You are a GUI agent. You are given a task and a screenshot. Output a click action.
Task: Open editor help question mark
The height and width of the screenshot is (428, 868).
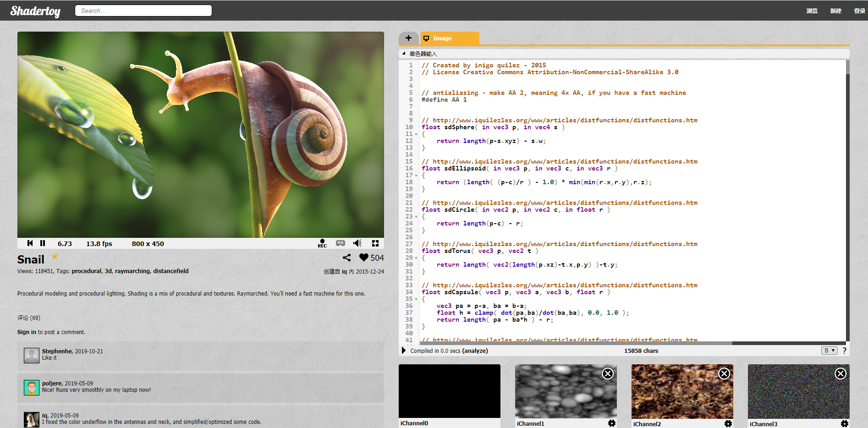pos(844,351)
